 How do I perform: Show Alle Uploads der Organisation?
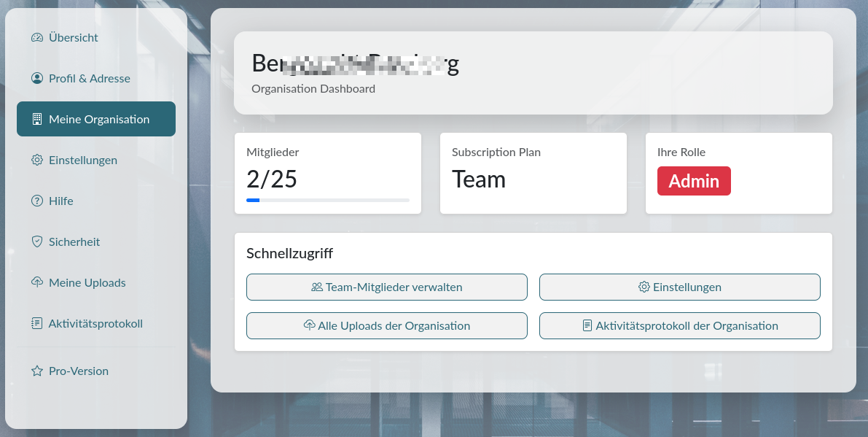point(387,325)
